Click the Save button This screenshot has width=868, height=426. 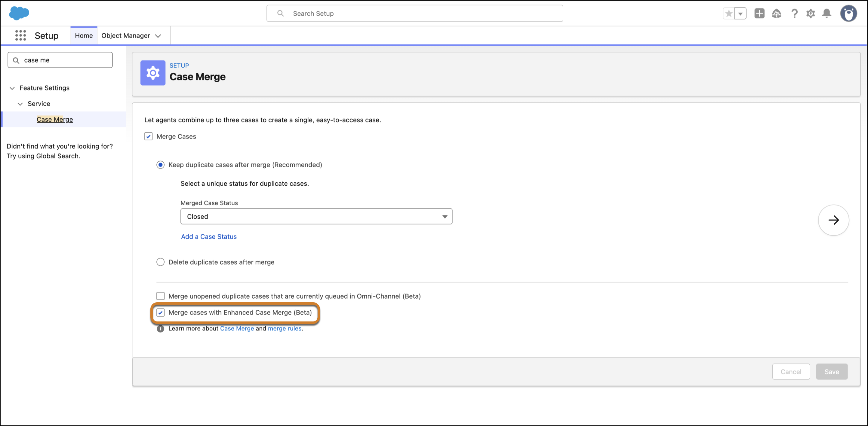coord(832,372)
